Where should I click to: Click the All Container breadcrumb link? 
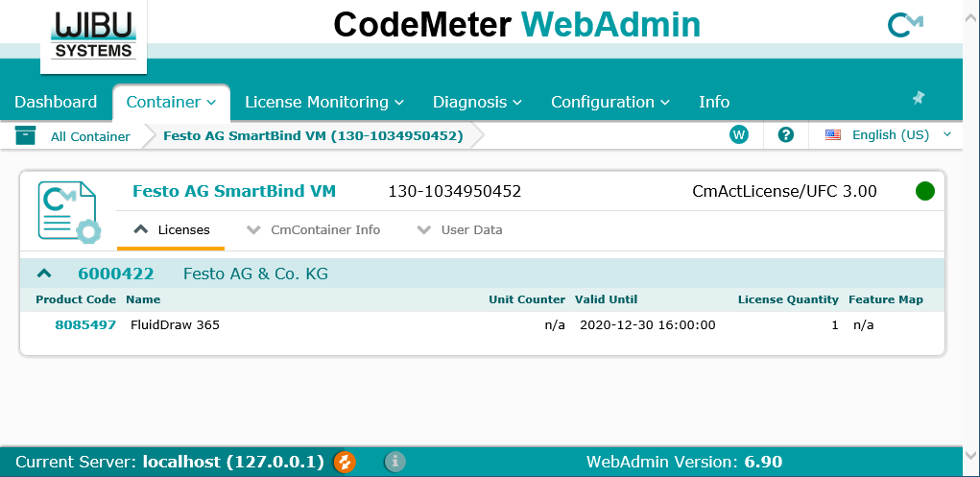[x=90, y=136]
